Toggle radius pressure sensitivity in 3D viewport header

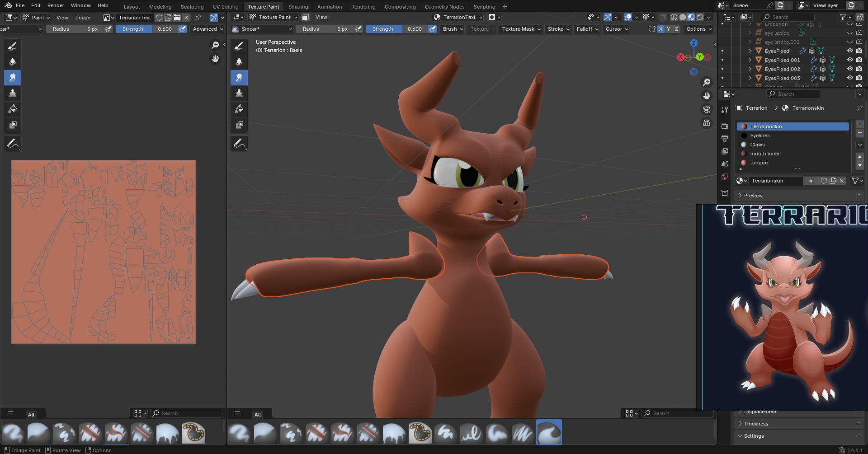click(359, 29)
